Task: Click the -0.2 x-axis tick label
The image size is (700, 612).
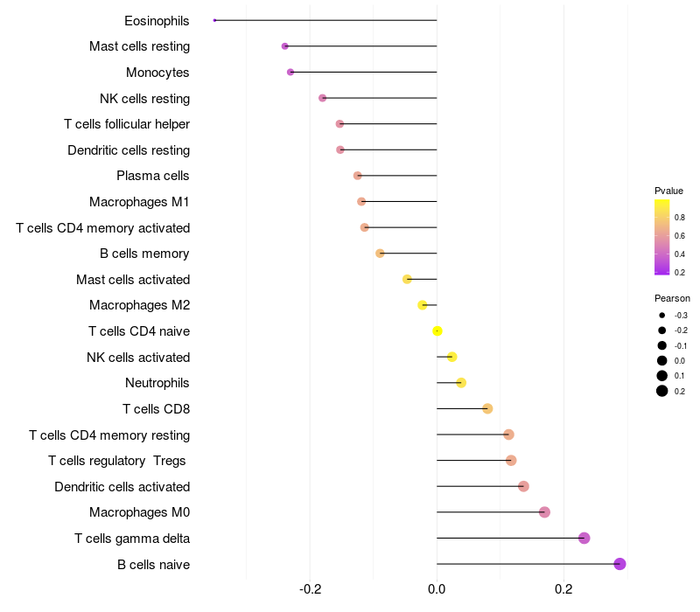Action: coord(310,589)
